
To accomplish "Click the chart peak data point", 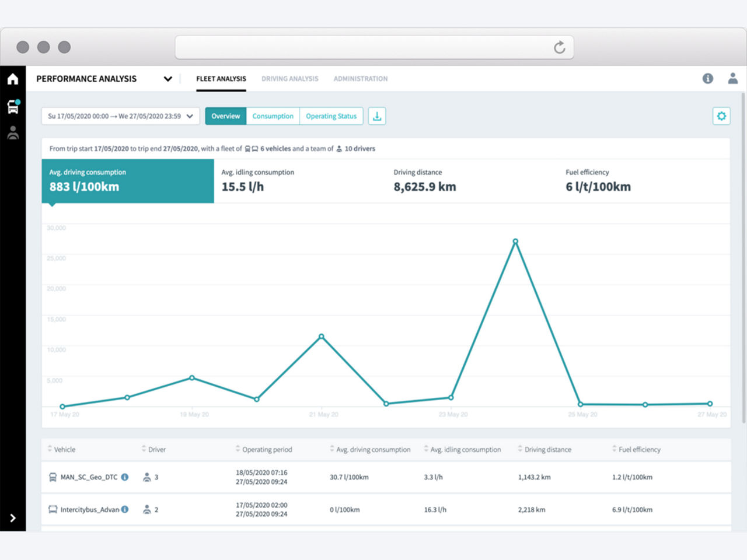I will coord(515,242).
